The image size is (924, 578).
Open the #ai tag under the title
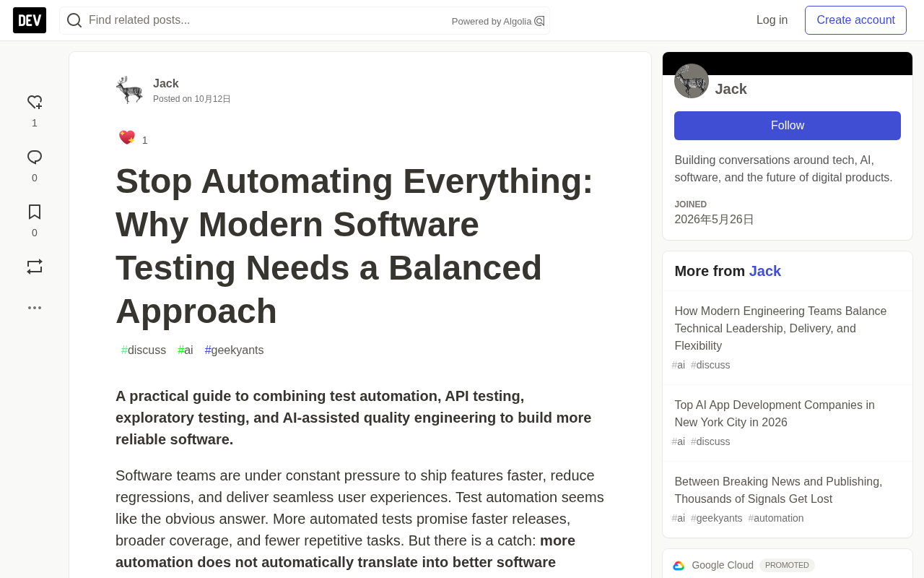pyautogui.click(x=186, y=350)
